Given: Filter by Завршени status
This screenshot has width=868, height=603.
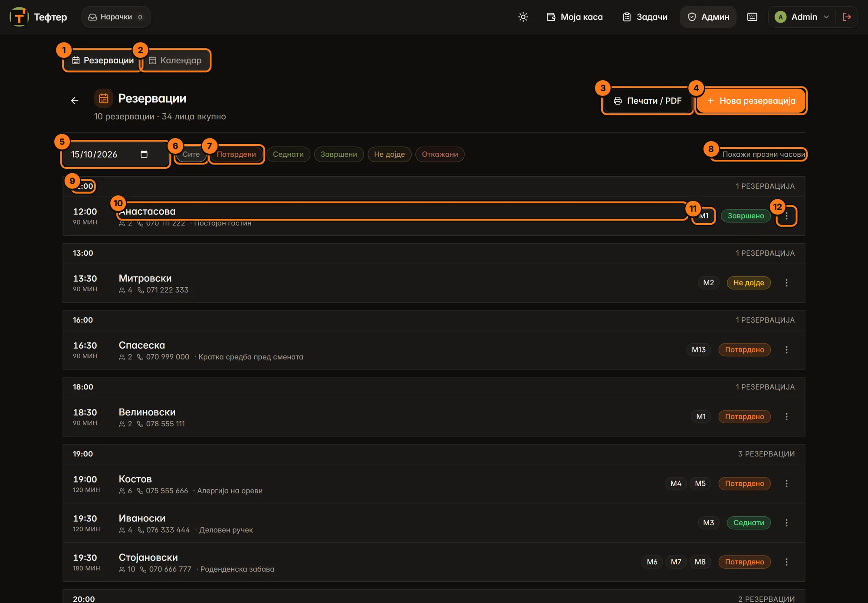Looking at the screenshot, I should 339,154.
